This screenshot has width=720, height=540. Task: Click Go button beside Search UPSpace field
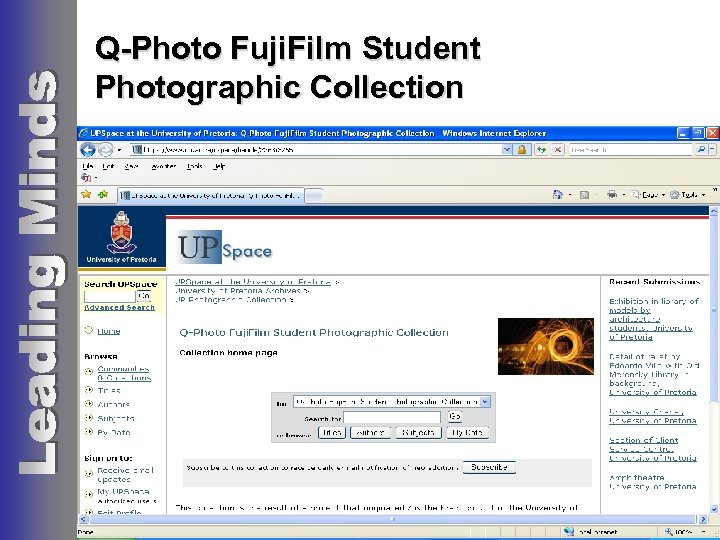(x=144, y=296)
